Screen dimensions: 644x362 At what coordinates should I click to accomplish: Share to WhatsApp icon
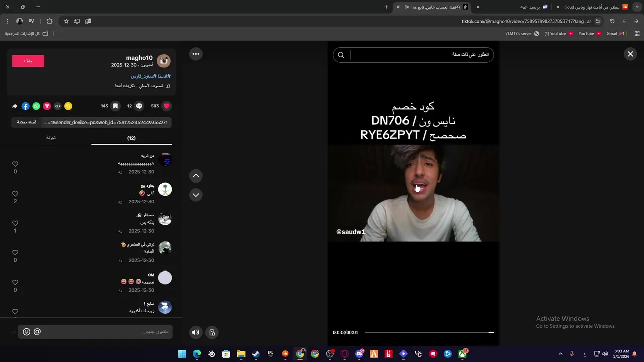click(x=36, y=106)
